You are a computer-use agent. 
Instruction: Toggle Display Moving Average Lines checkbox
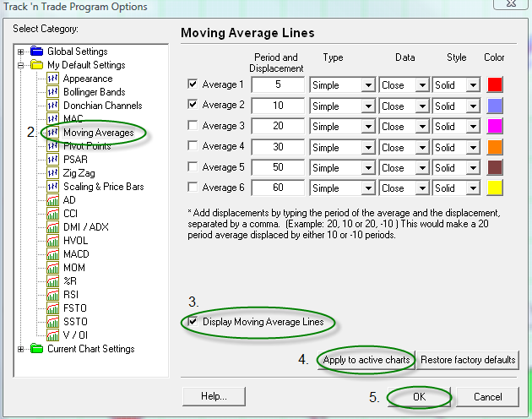pos(193,321)
